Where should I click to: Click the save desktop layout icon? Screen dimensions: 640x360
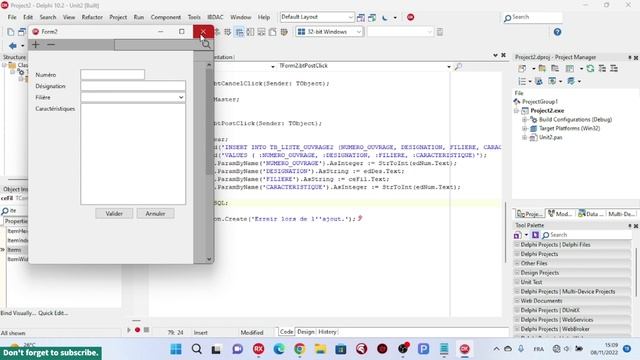click(361, 18)
